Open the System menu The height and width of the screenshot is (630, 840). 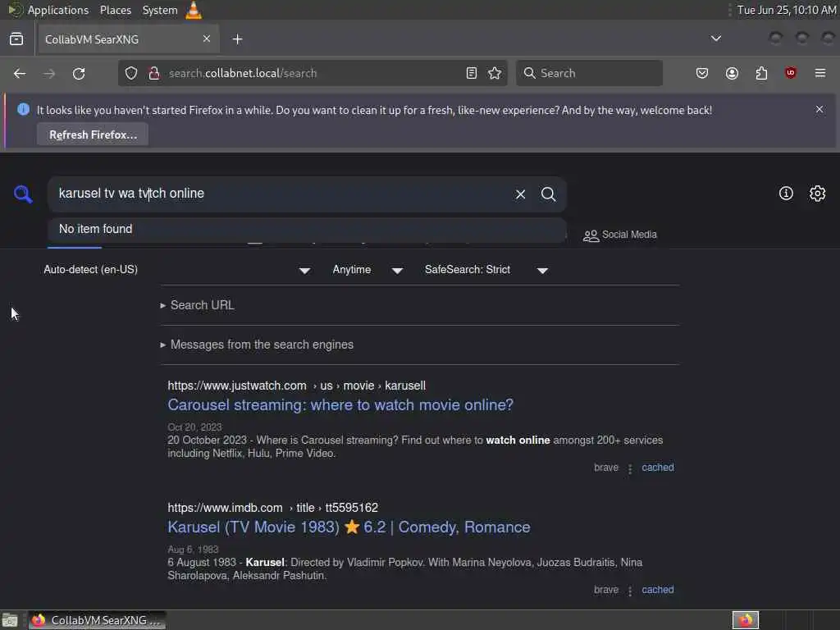(x=160, y=10)
